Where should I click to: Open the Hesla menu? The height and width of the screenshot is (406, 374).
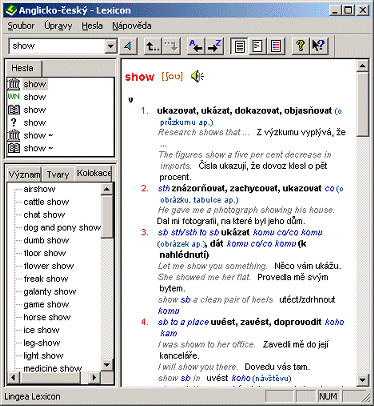[x=92, y=26]
